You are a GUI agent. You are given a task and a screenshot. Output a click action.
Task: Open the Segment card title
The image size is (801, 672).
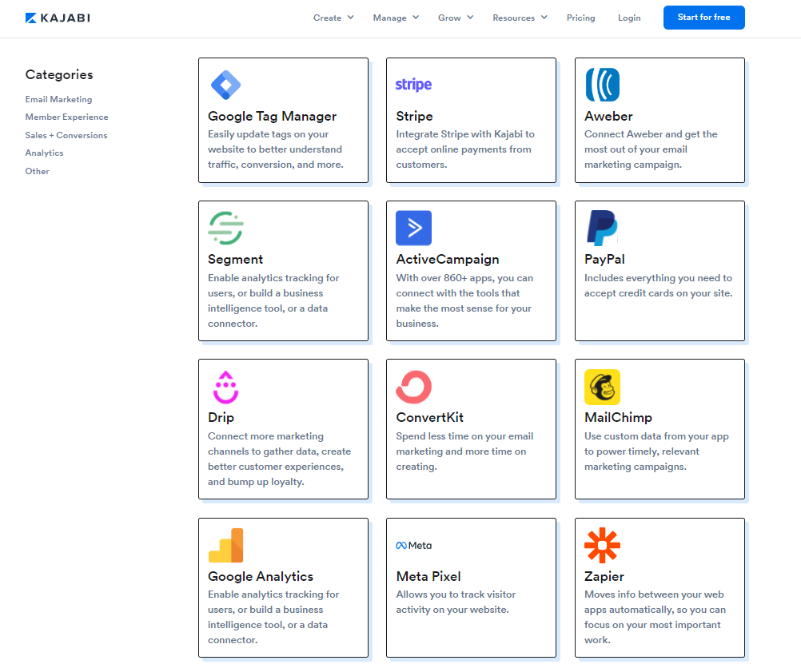coord(236,260)
